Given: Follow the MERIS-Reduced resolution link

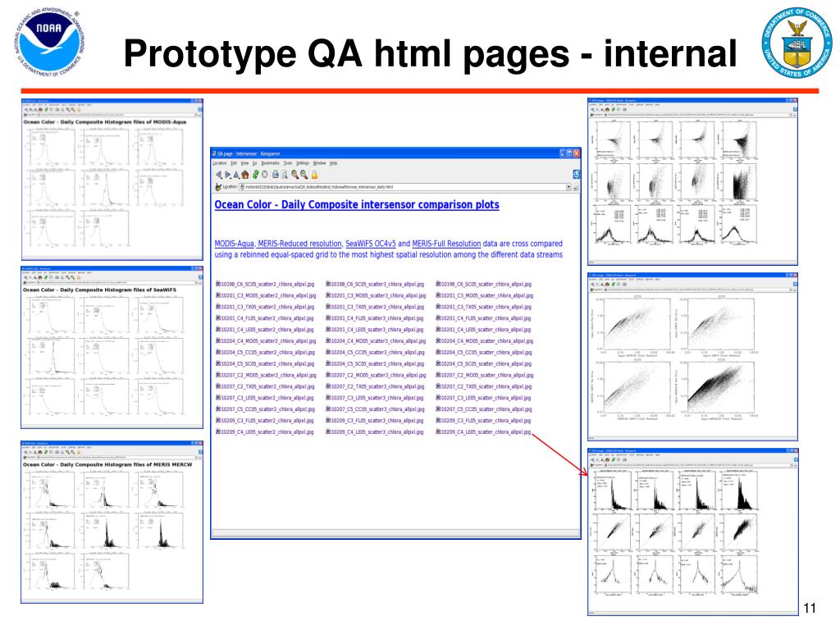Looking at the screenshot, I should pos(299,244).
